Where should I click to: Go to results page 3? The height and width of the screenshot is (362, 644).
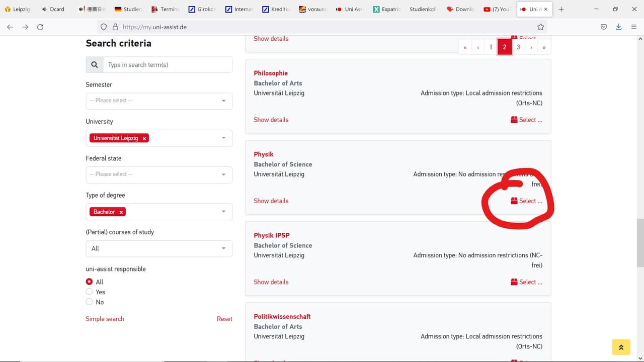[518, 47]
